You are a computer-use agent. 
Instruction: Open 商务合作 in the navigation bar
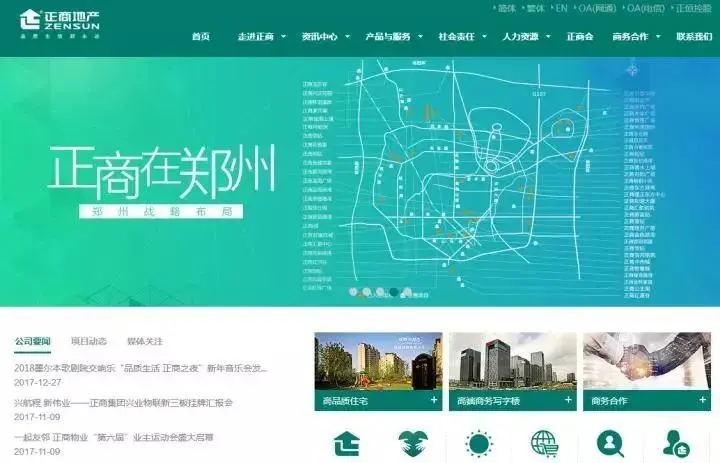click(630, 36)
